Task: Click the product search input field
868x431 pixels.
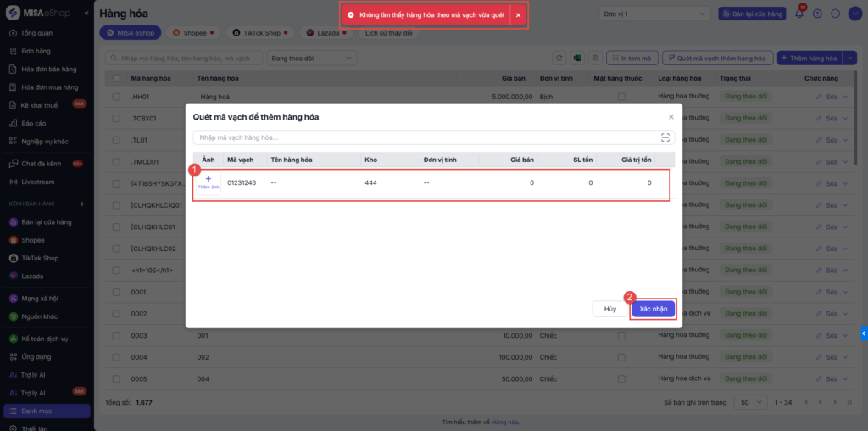Action: (x=184, y=59)
